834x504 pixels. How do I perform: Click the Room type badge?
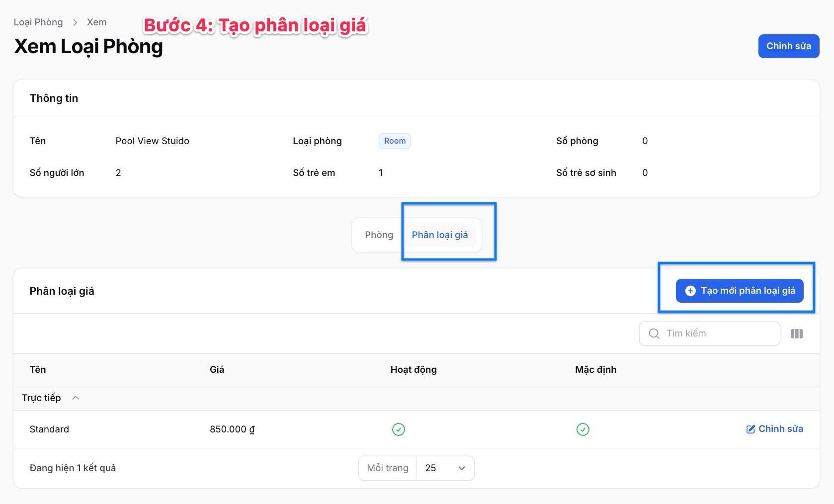pyautogui.click(x=395, y=141)
